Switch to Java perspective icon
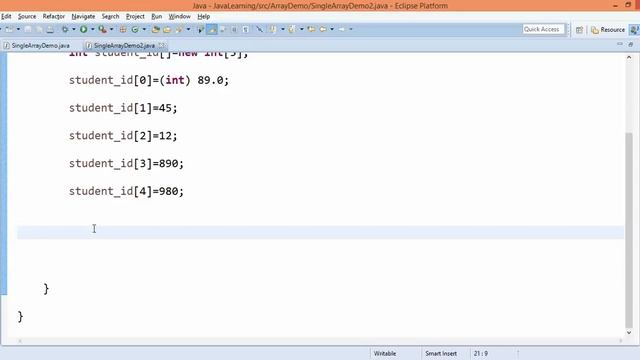 (x=634, y=30)
